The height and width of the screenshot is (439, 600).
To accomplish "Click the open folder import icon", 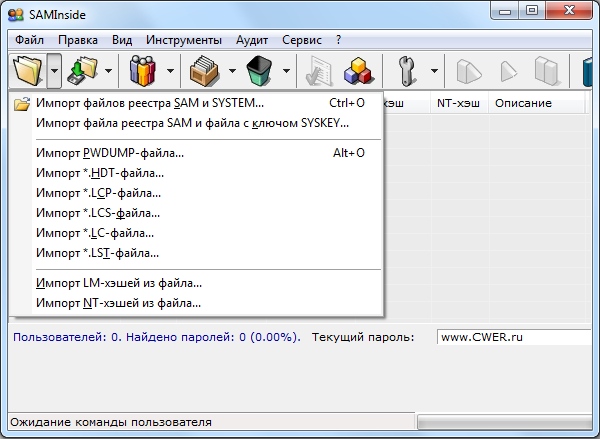I will tap(27, 71).
